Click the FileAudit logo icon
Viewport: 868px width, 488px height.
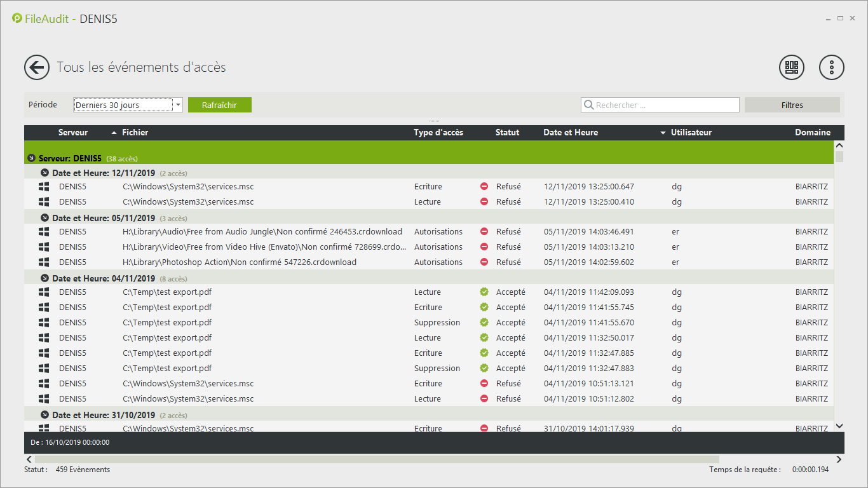(17, 18)
